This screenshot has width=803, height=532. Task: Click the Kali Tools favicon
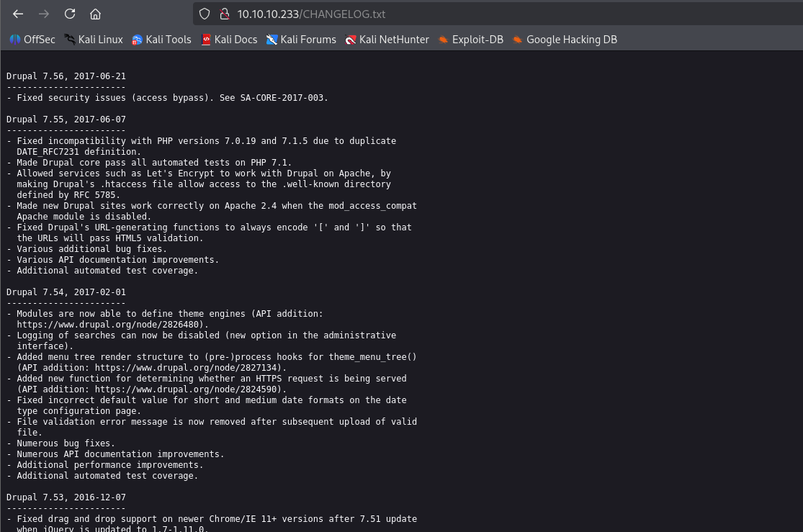[137, 40]
